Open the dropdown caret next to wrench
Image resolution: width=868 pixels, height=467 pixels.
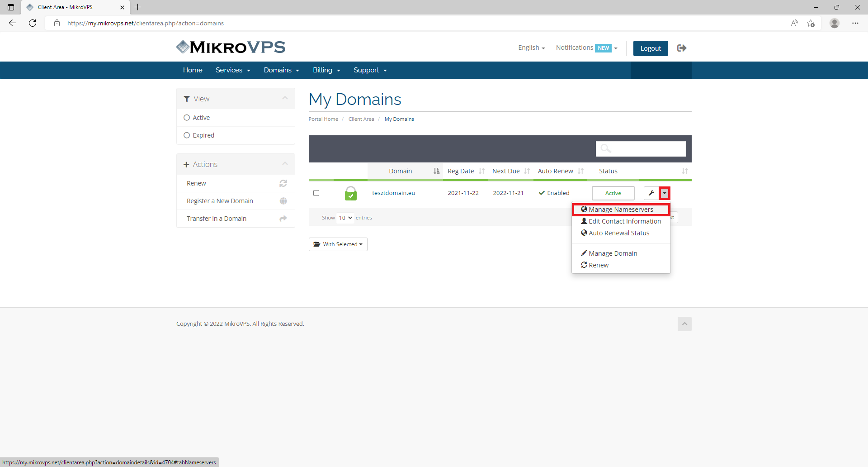(664, 193)
